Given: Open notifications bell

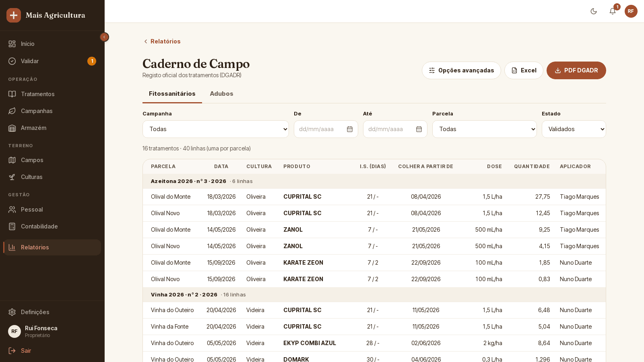Looking at the screenshot, I should pos(613,11).
